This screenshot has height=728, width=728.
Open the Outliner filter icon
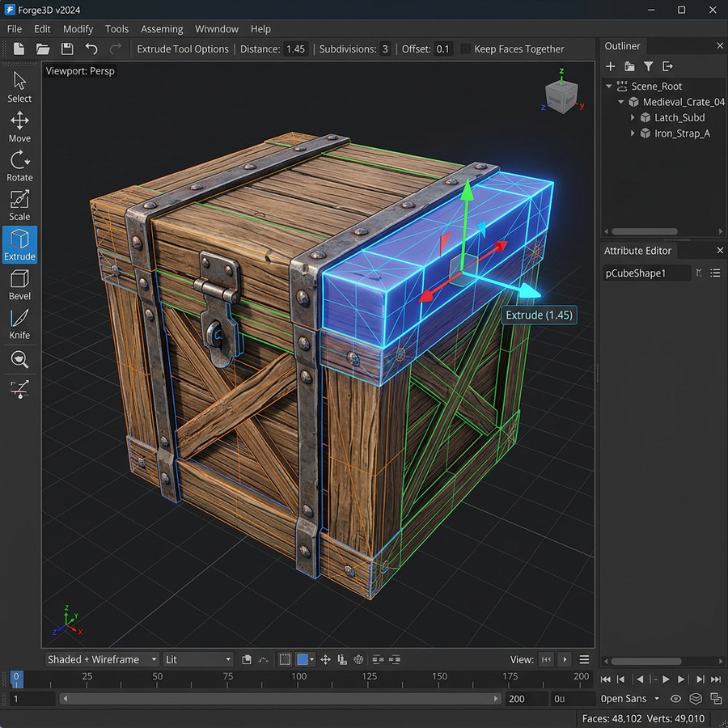(x=647, y=66)
